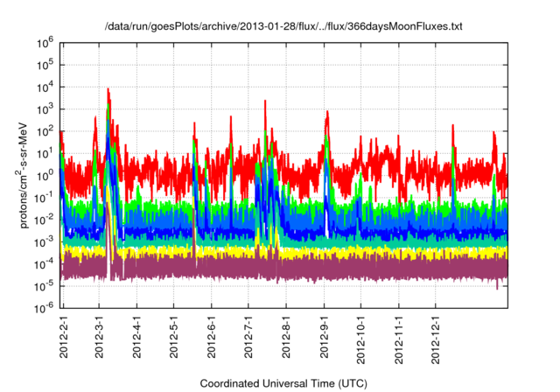Image resolution: width=560 pixels, height=392 pixels.
Task: Click the 10^5 y-axis tick label
Action: point(45,66)
